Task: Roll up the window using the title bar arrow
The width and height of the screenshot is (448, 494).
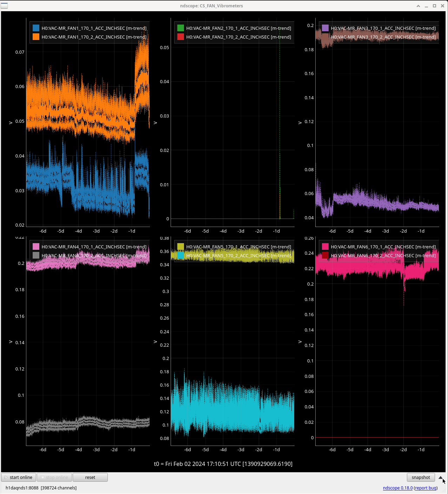Action: (x=418, y=6)
